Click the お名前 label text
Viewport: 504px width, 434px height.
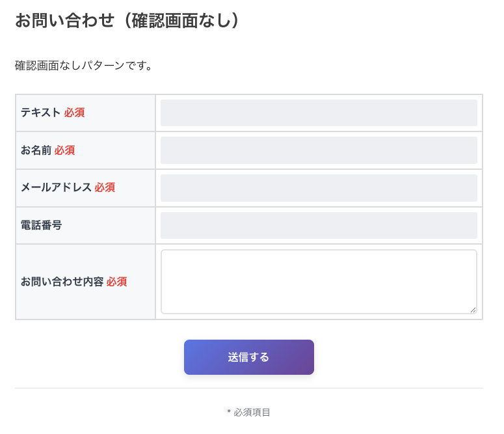[36, 150]
